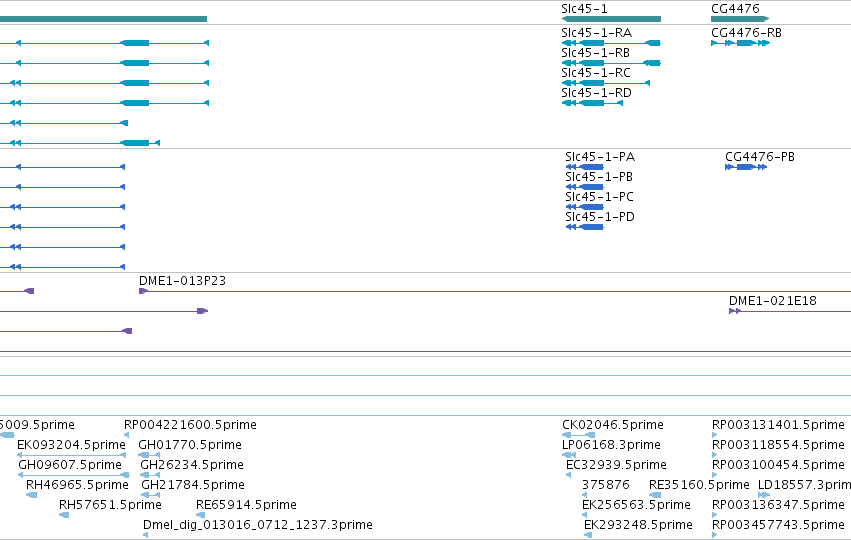Image resolution: width=851 pixels, height=540 pixels.
Task: Select the Slc45-1 gene bar
Action: tap(611, 19)
